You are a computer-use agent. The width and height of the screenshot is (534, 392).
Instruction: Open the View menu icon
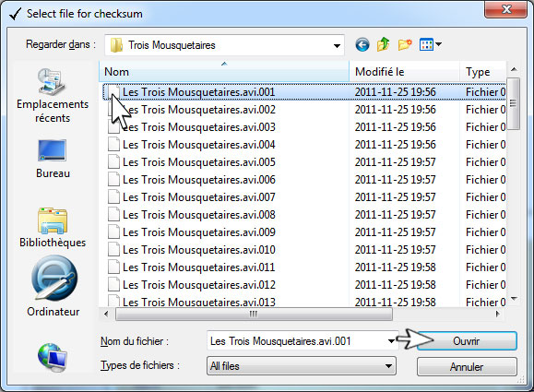pos(426,44)
